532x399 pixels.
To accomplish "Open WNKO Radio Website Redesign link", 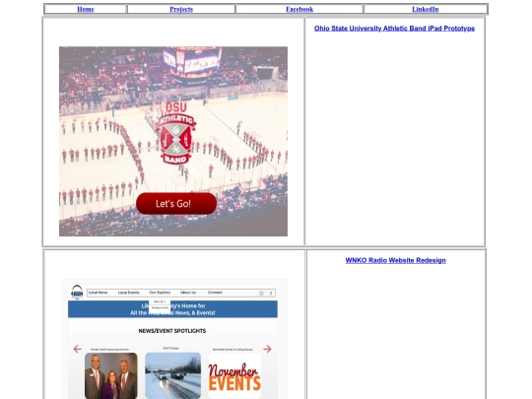I will 396,260.
